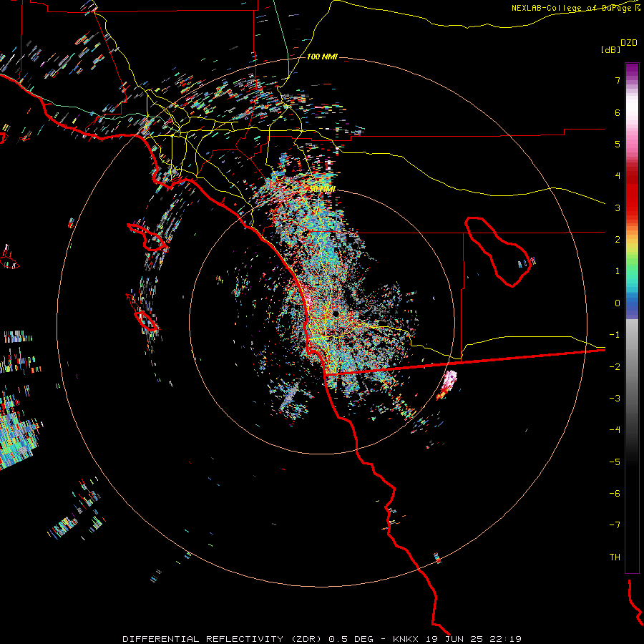Click the scale tick label -3

point(615,399)
